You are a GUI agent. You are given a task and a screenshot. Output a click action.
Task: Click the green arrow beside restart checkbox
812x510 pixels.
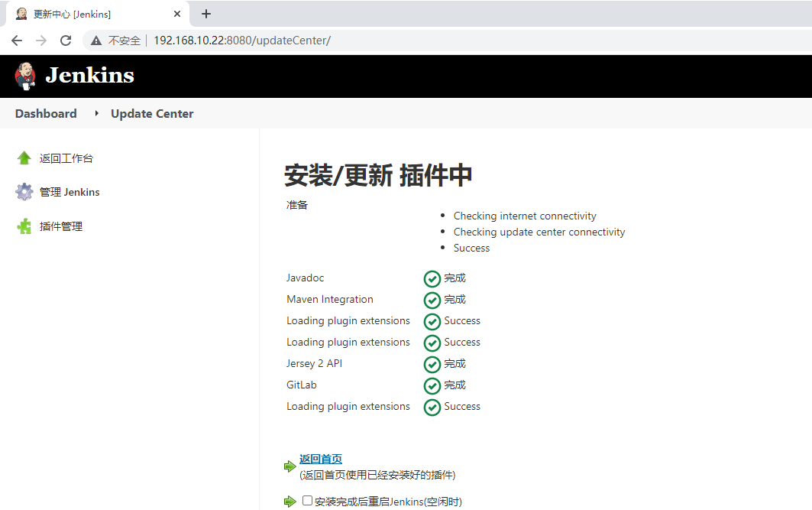(x=290, y=501)
